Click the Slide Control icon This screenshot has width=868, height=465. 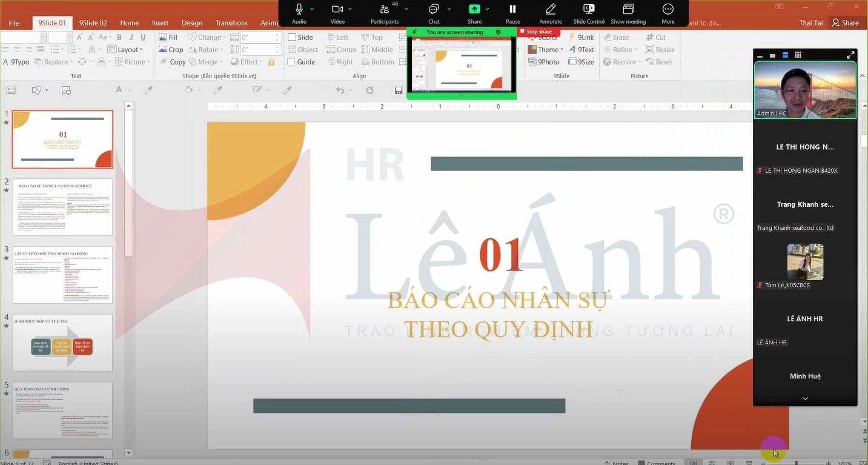point(589,9)
